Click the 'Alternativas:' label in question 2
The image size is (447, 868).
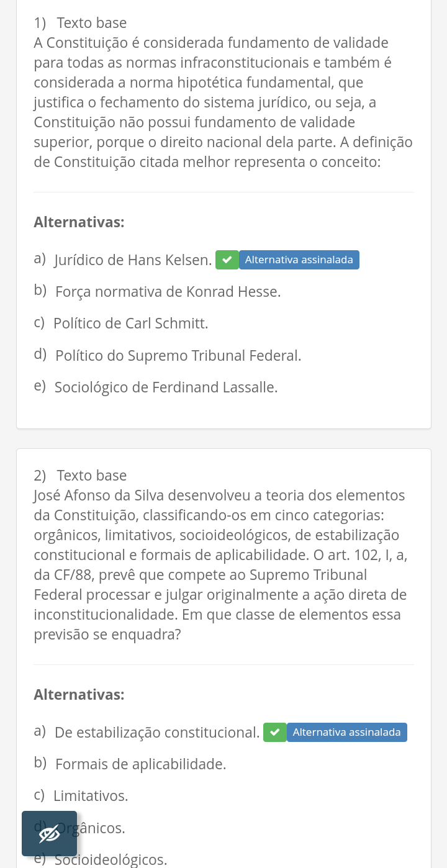click(79, 695)
